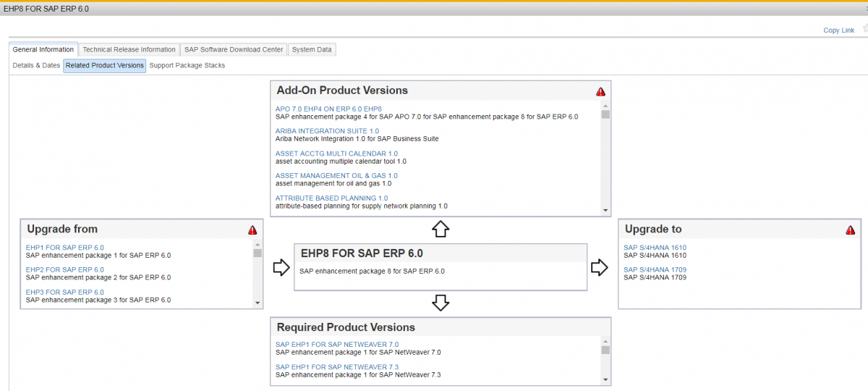Click scrollbar thumb in Add-On Product Versions list
Viewport: 868px width, 391px height.
click(x=605, y=114)
